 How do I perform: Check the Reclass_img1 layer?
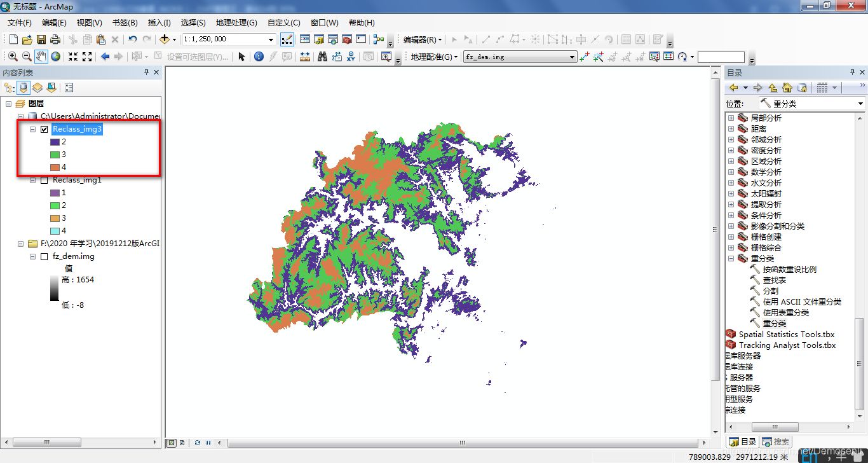click(x=44, y=180)
